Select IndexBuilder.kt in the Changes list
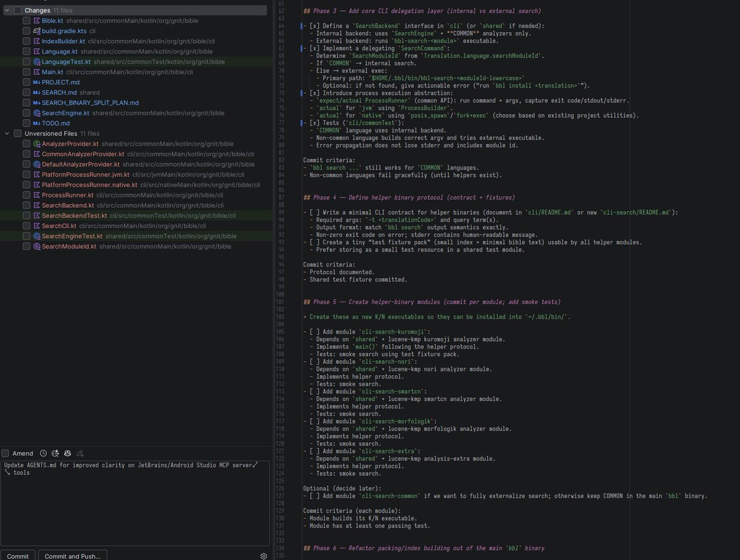 (x=64, y=41)
